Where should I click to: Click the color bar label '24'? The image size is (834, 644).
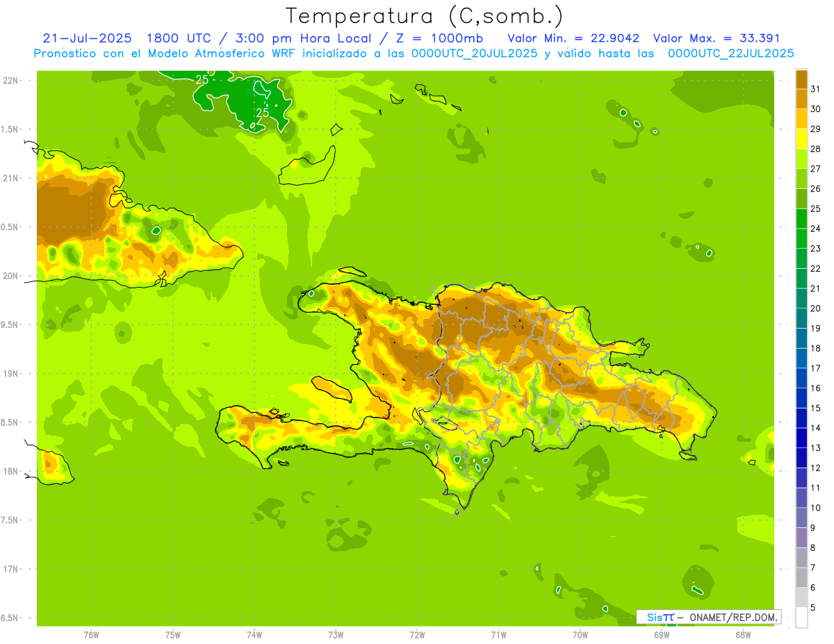(816, 229)
